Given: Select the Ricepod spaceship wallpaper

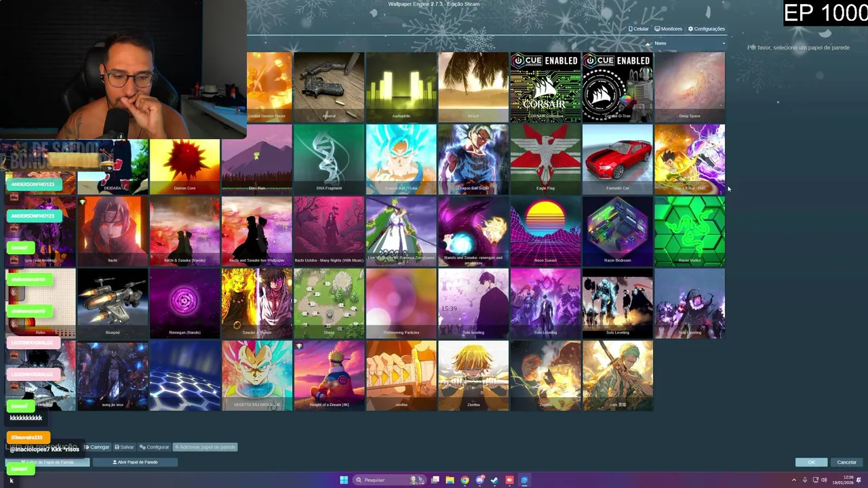Looking at the screenshot, I should pos(113,304).
